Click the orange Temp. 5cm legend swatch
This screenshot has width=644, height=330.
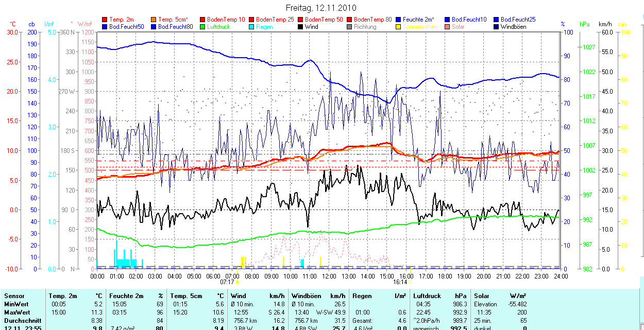click(154, 20)
